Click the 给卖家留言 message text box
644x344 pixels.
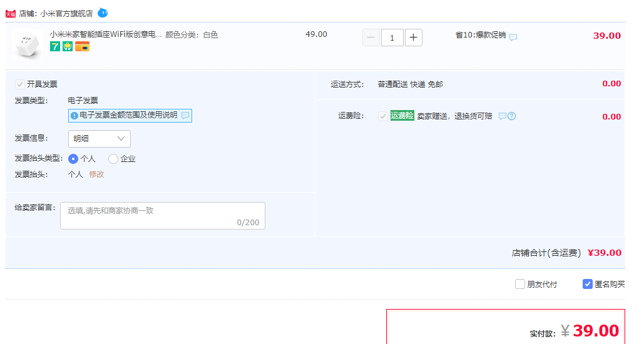point(163,216)
